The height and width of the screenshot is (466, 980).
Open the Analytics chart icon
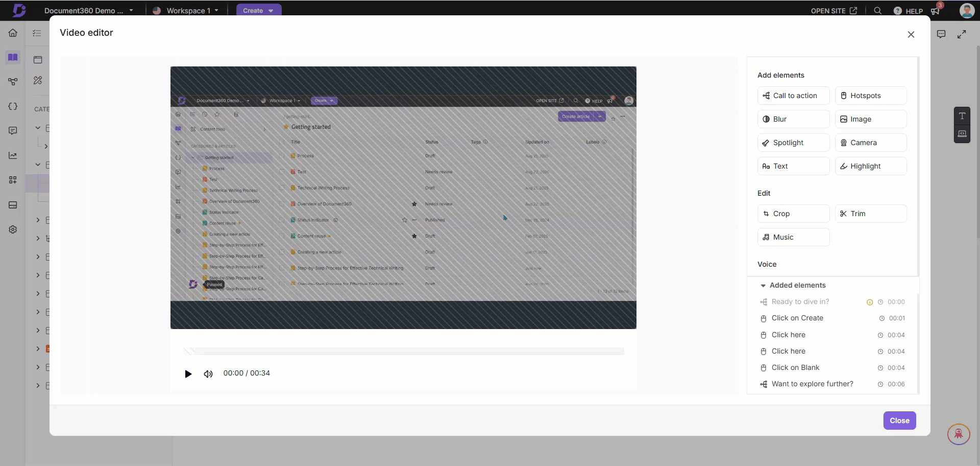[13, 155]
